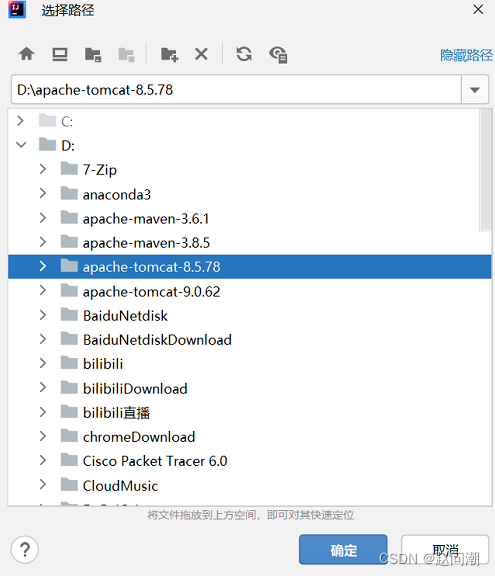Viewport: 495px width, 576px height.
Task: Open the help question mark button
Action: [25, 550]
